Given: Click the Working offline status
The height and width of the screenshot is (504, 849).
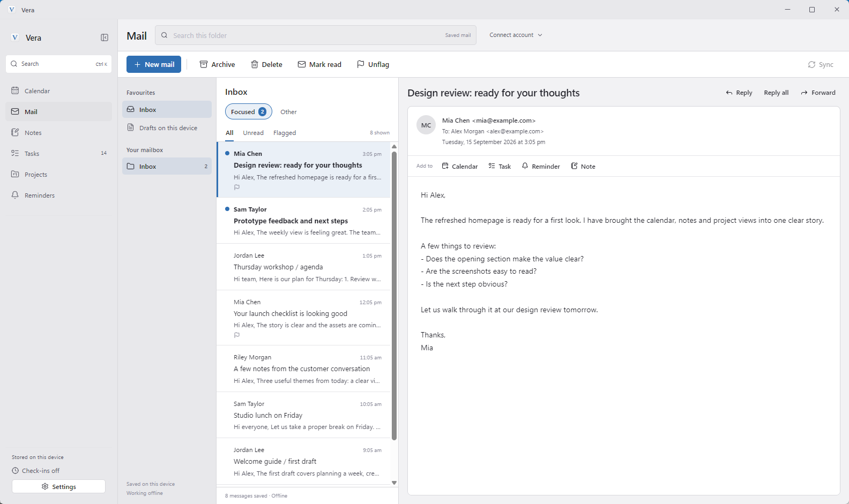Looking at the screenshot, I should 145,493.
